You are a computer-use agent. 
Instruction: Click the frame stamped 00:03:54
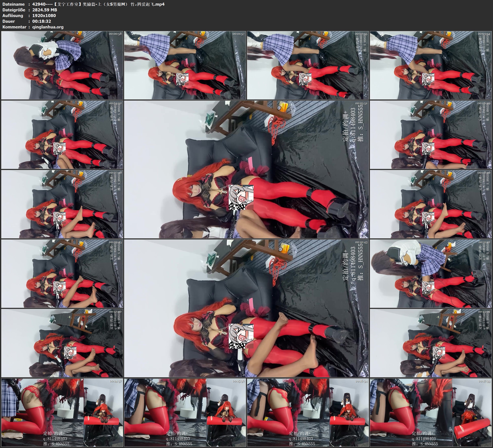pyautogui.click(x=431, y=65)
